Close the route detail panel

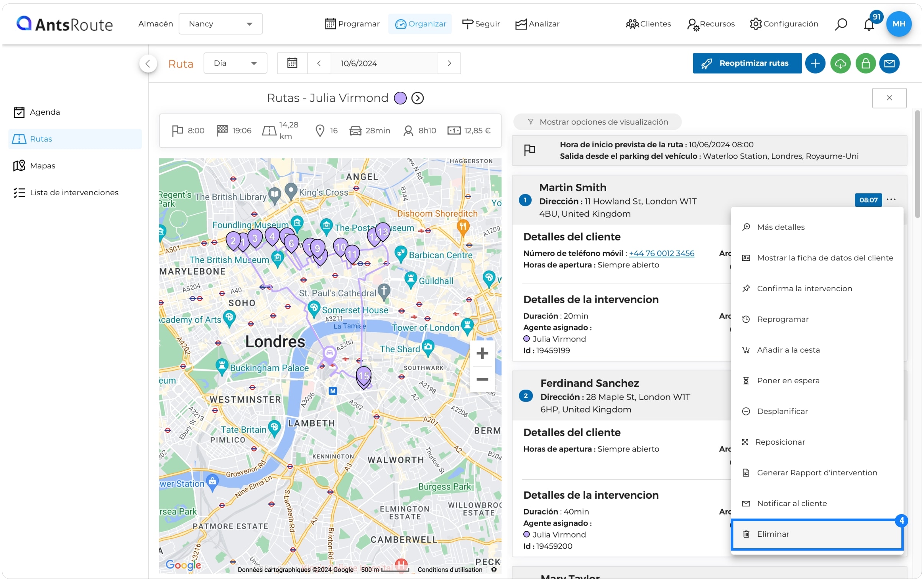[x=889, y=98]
